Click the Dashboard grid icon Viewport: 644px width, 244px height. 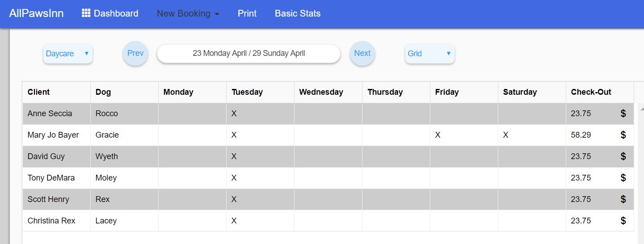pos(86,13)
